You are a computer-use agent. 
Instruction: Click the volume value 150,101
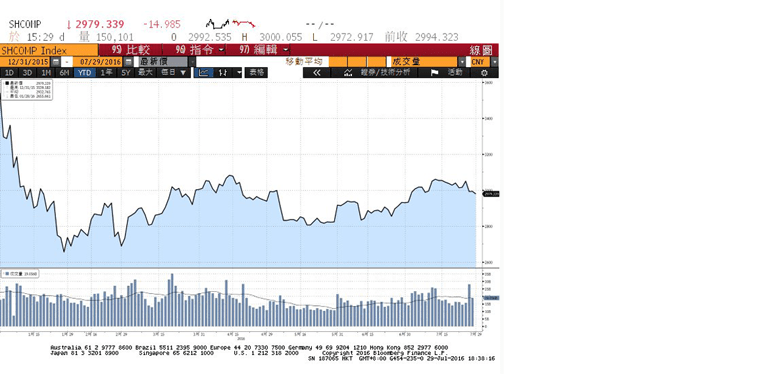(115, 37)
